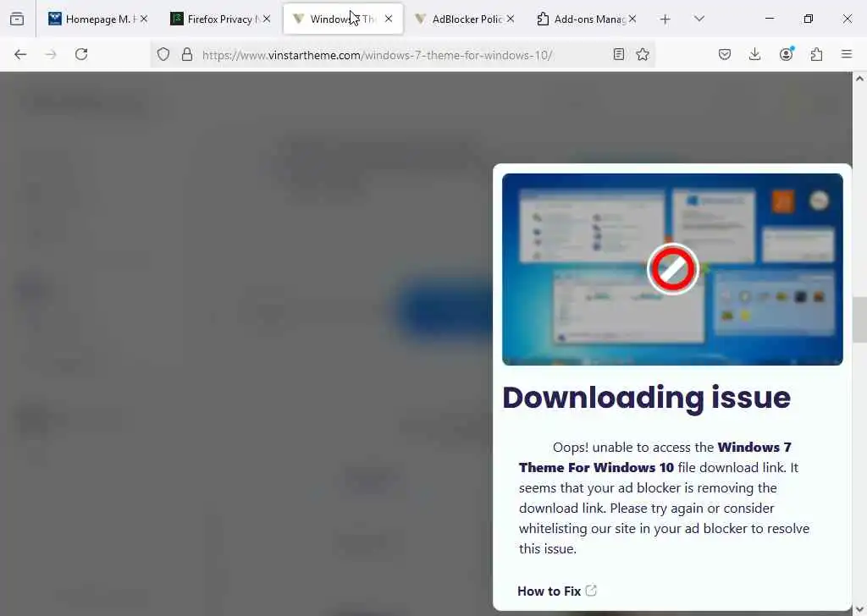View site security padlock info
Viewport: 867px width, 616px height.
click(x=187, y=54)
